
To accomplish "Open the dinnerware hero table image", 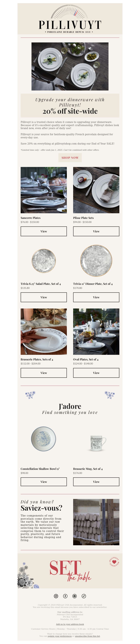I will (x=70, y=66).
